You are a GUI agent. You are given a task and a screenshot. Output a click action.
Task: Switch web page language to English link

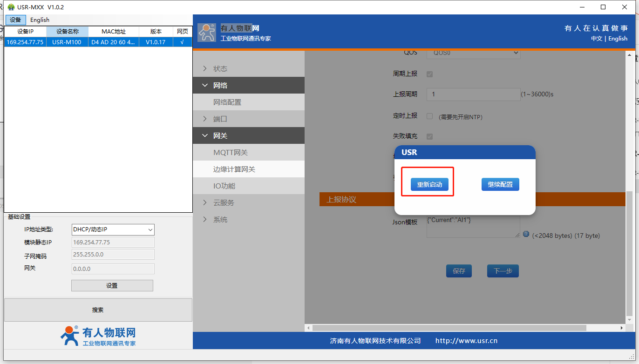tap(618, 39)
